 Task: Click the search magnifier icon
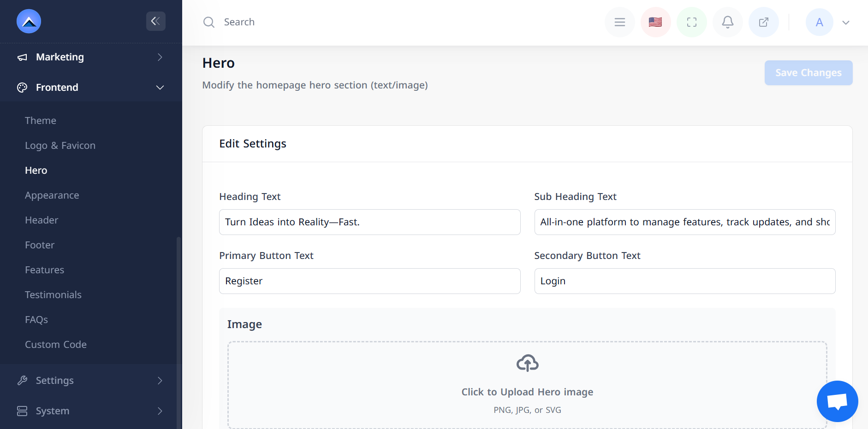point(209,22)
